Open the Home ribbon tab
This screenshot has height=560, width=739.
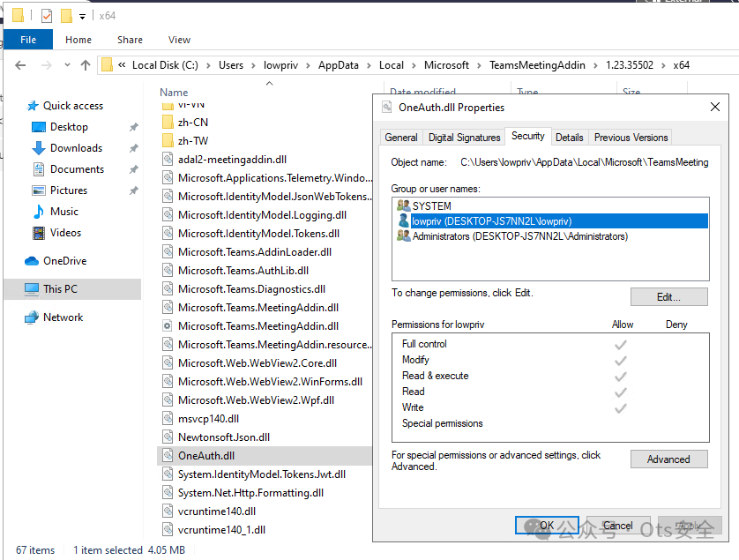[78, 40]
